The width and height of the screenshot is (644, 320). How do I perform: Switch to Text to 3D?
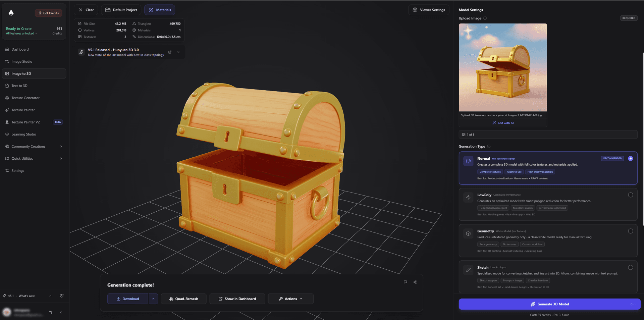click(x=19, y=86)
